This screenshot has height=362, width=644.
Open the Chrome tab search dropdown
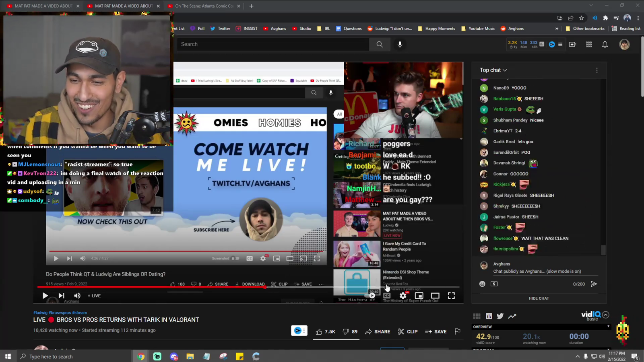(591, 6)
